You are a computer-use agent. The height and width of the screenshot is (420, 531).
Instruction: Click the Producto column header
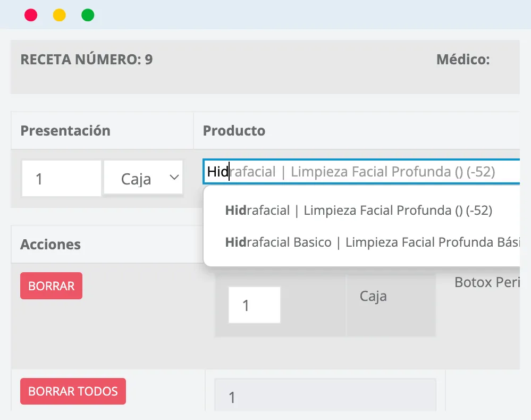click(x=234, y=130)
